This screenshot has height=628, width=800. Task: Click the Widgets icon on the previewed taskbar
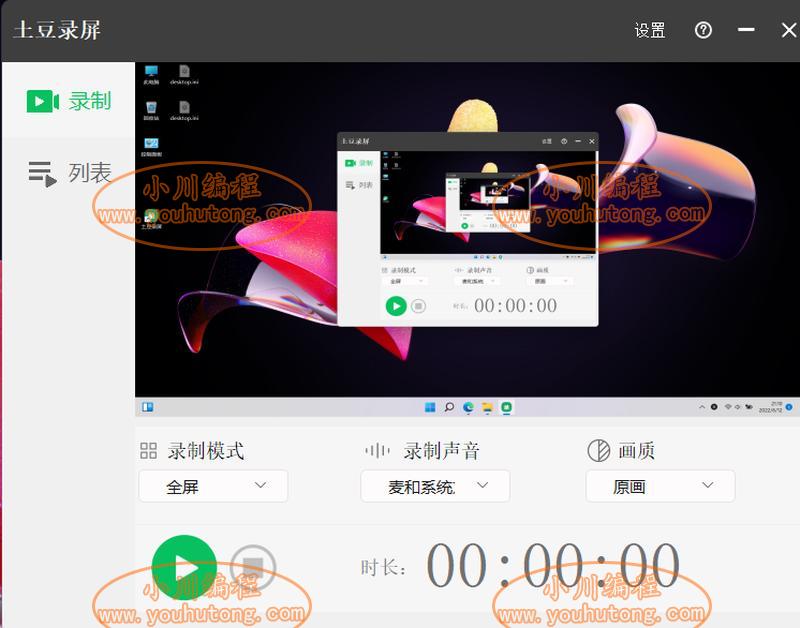(x=147, y=407)
